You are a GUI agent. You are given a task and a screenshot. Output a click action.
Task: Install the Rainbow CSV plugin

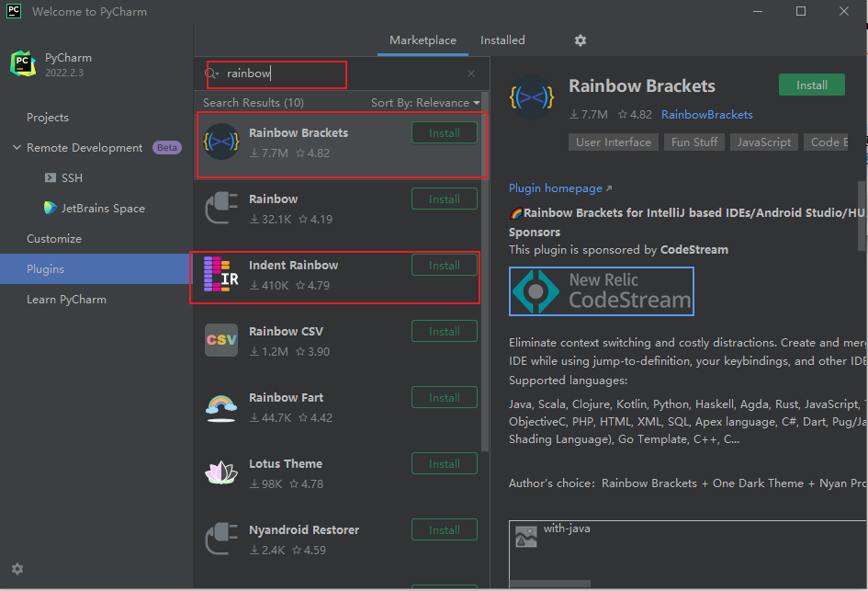[445, 331]
